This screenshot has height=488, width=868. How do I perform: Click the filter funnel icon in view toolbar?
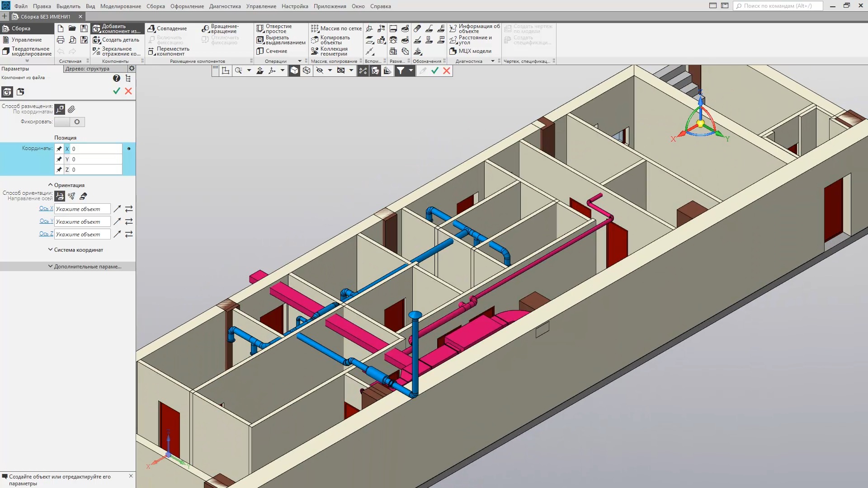(401, 70)
